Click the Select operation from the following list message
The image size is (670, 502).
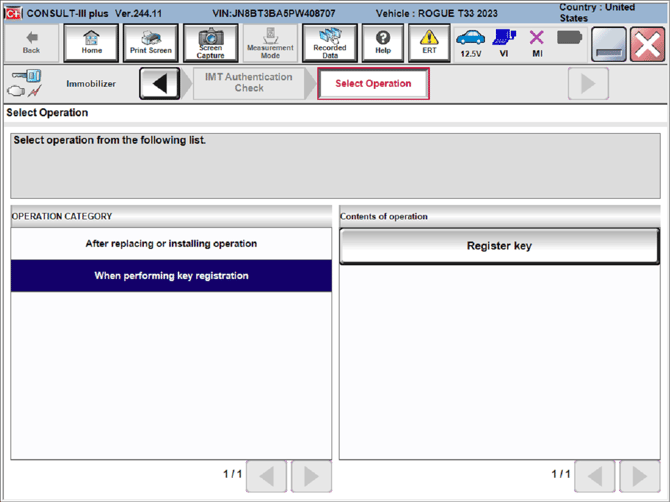coord(109,140)
